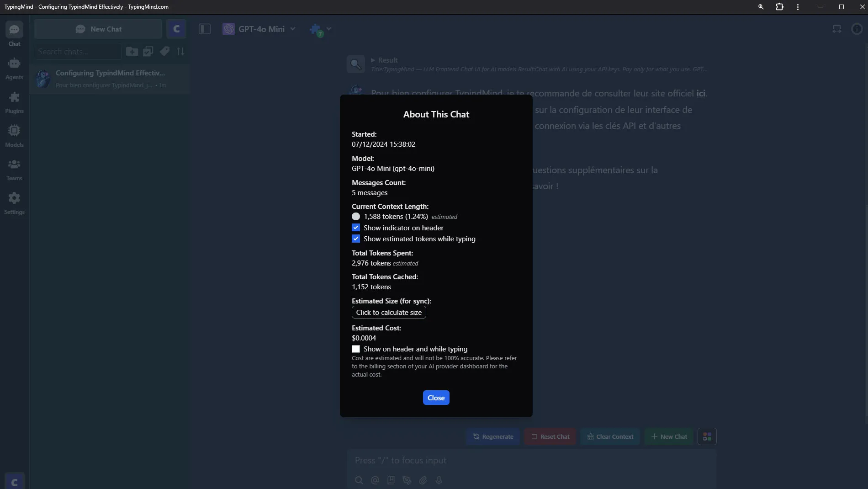Open the Settings section
The image size is (868, 489).
point(14,203)
